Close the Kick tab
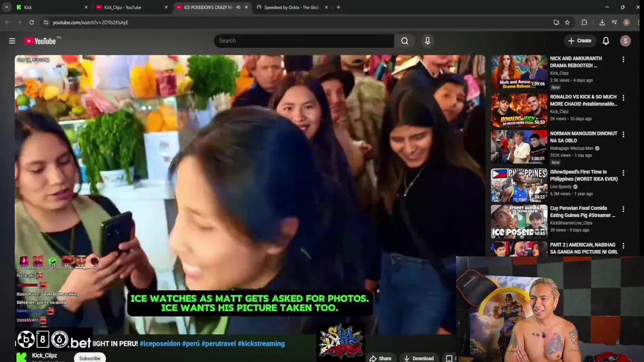This screenshot has height=362, width=644. pos(86,7)
